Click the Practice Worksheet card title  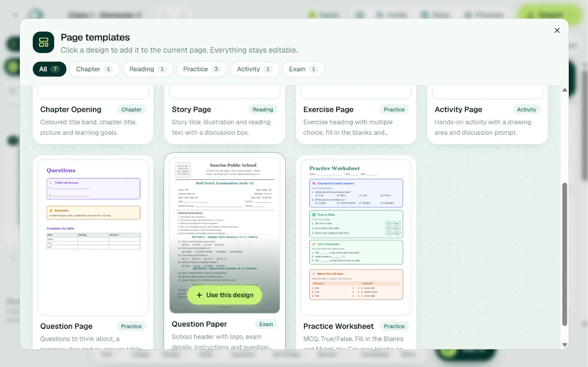pyautogui.click(x=338, y=326)
